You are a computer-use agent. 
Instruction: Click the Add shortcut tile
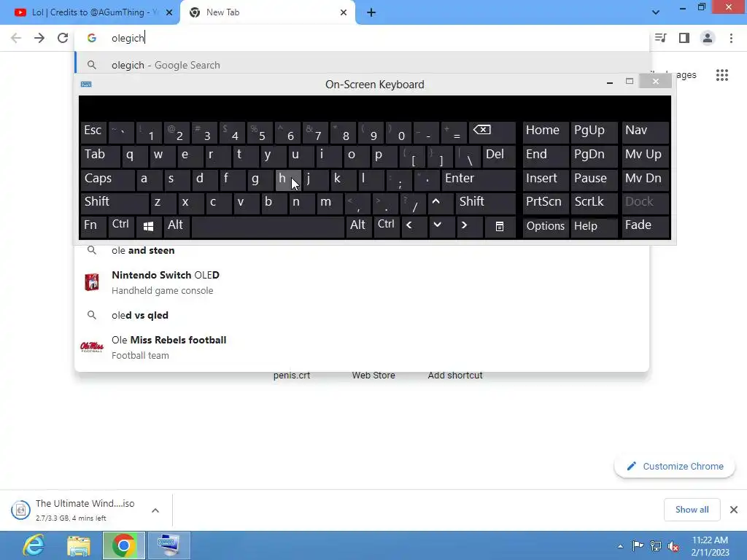tap(455, 376)
